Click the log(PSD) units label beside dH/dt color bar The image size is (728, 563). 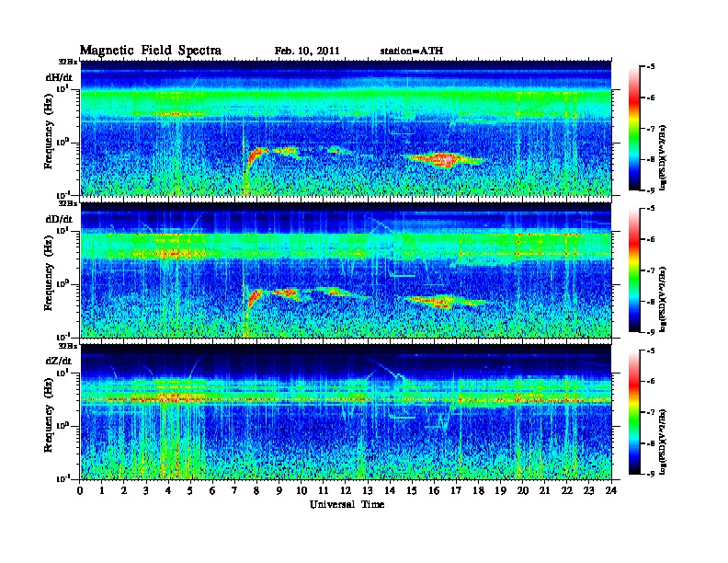coord(664,157)
